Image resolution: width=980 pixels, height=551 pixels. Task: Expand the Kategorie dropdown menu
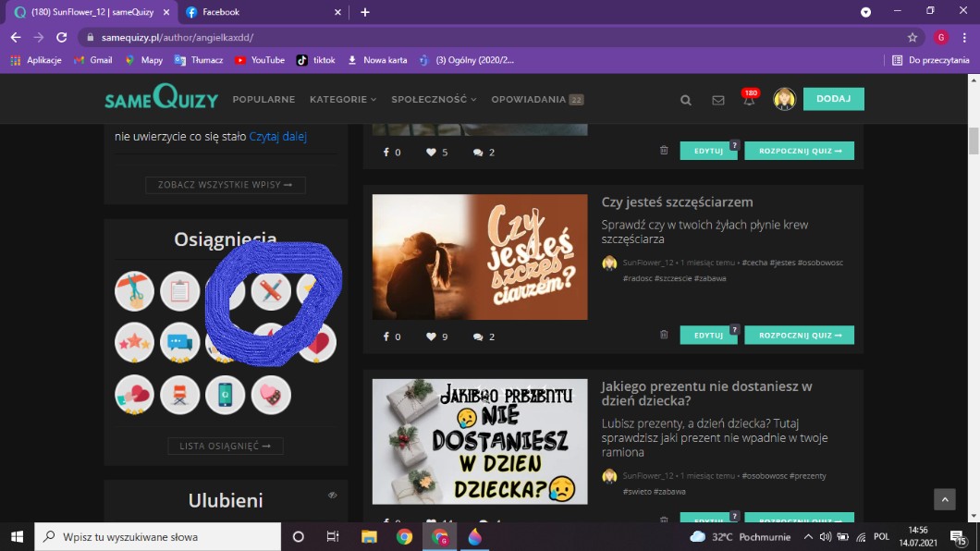343,99
